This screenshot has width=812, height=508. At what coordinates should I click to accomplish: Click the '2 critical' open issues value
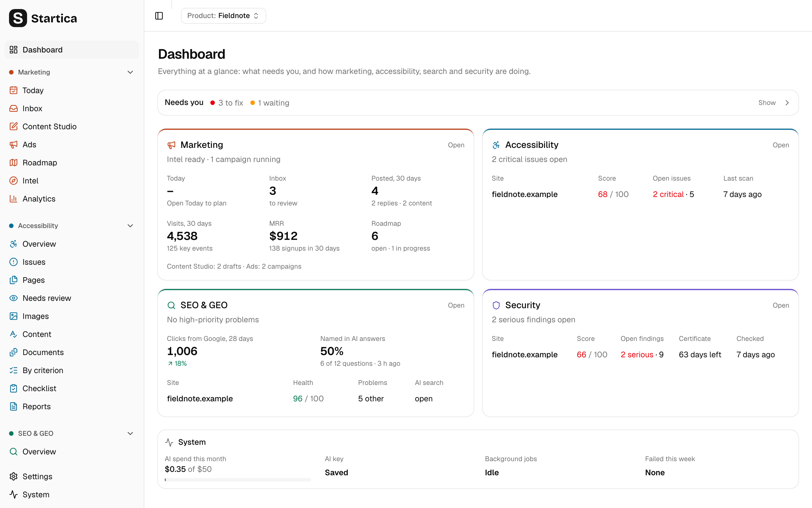pos(668,194)
